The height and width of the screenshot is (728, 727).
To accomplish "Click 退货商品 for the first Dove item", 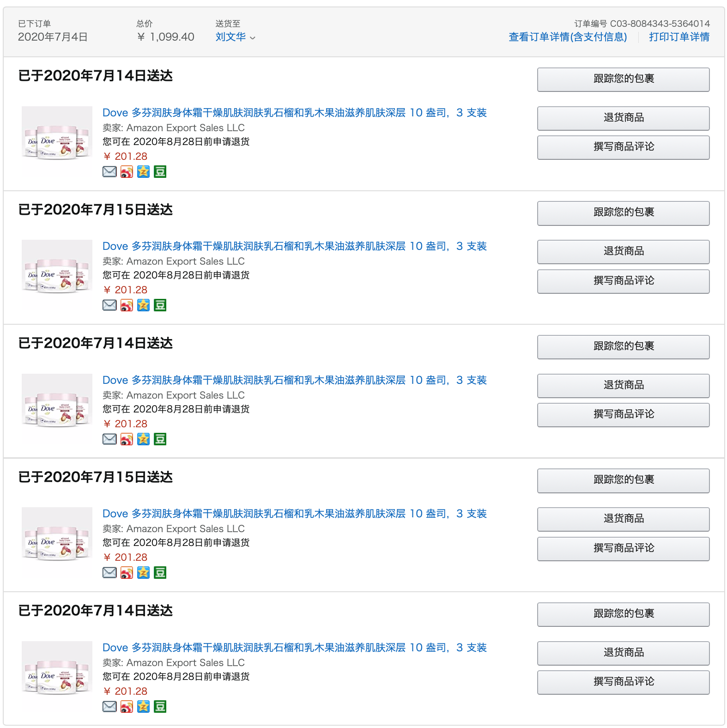I will pyautogui.click(x=623, y=118).
